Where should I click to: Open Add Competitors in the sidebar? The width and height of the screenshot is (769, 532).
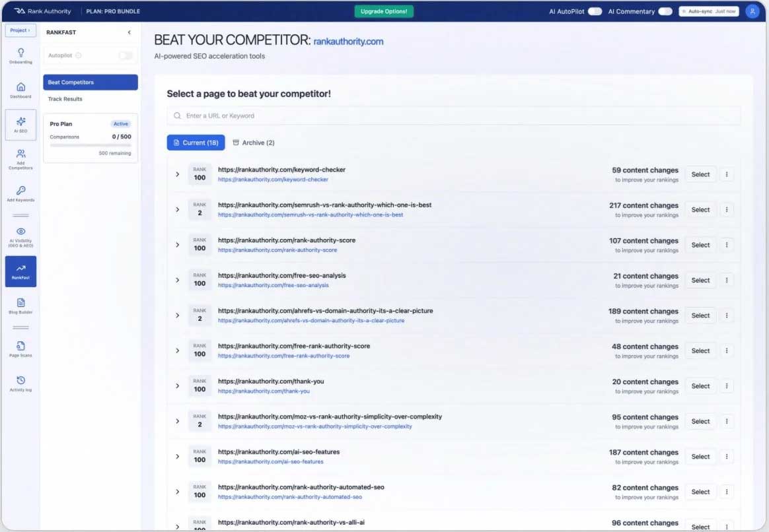coord(20,158)
